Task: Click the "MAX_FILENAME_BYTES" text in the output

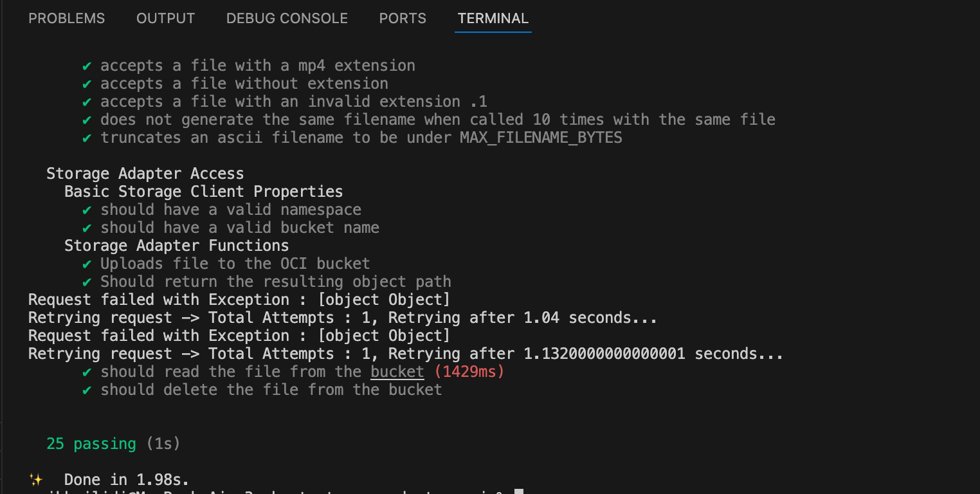Action: [541, 138]
